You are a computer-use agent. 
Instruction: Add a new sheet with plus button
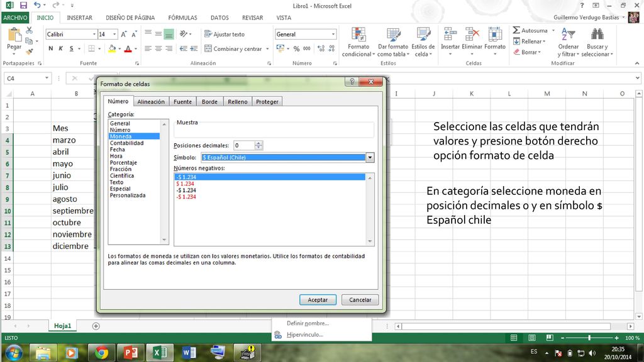(96, 326)
